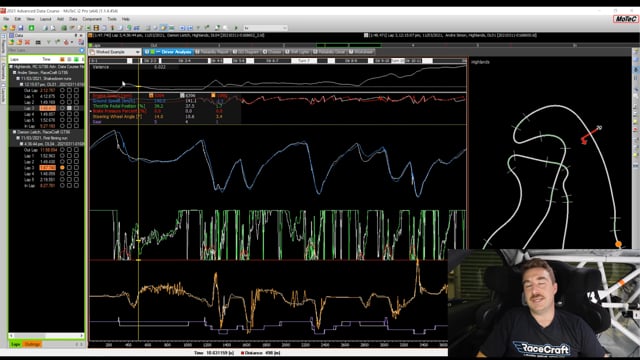The image size is (640, 360).
Task: Click the orange-striped component toolbar icon
Action: click(x=96, y=28)
